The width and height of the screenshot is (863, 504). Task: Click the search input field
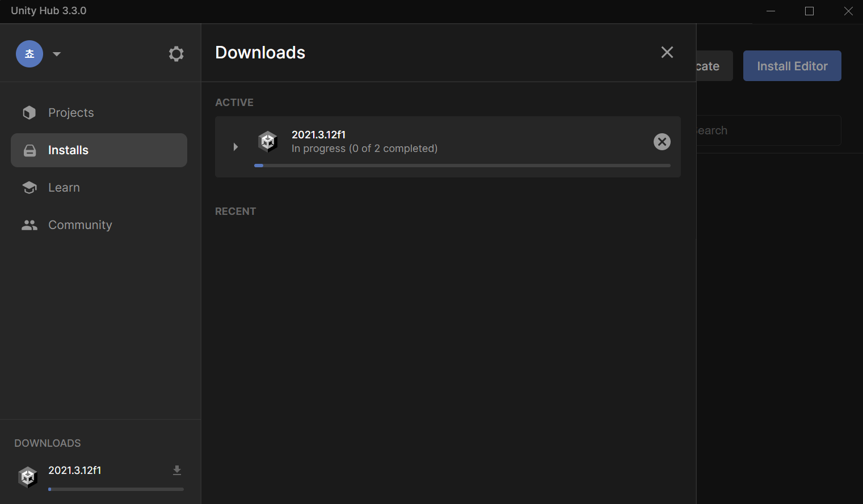tap(769, 130)
